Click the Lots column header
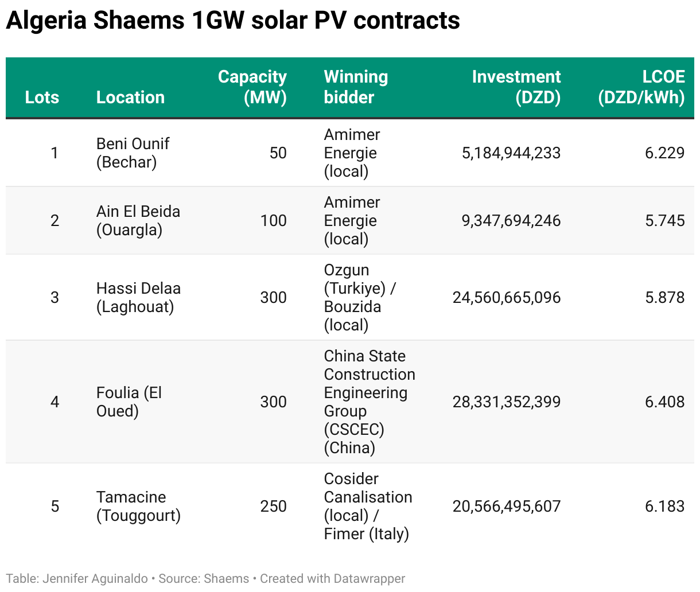Image resolution: width=700 pixels, height=592 pixels. pos(42,97)
